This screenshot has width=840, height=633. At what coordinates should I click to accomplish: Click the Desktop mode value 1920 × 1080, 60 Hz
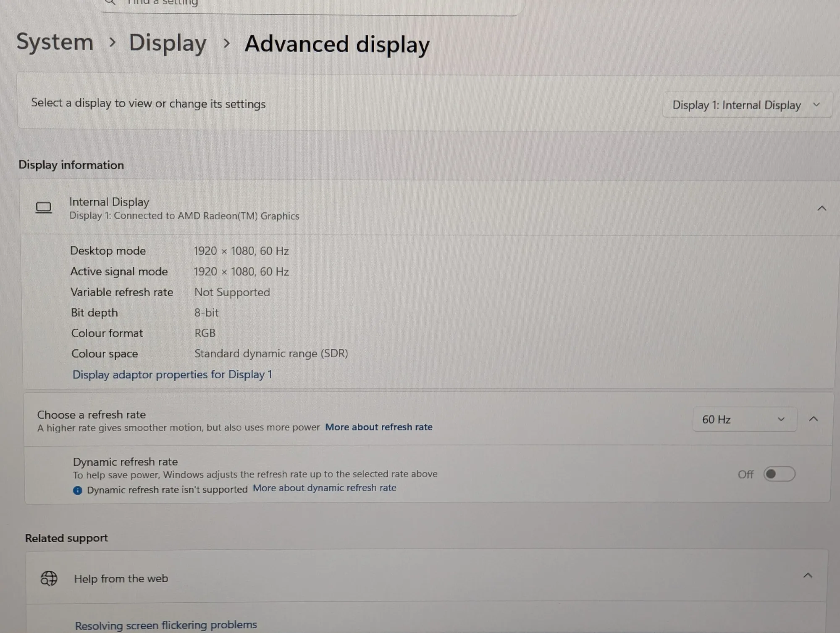coord(241,251)
